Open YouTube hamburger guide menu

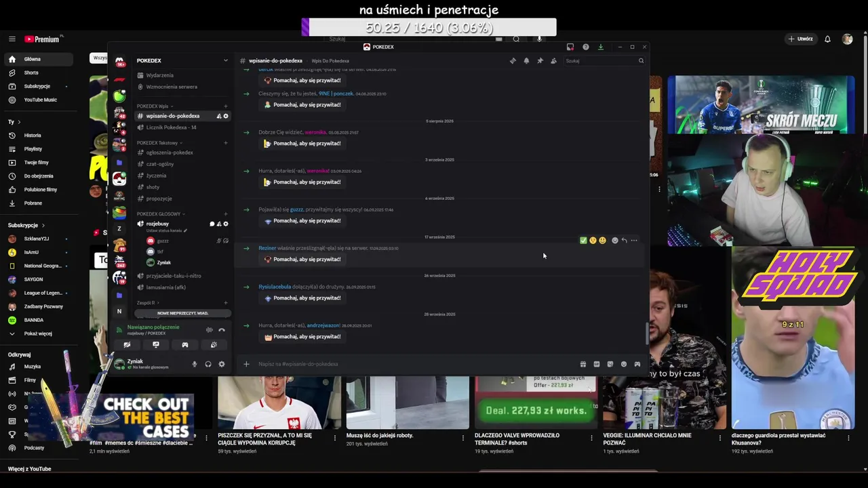point(12,39)
